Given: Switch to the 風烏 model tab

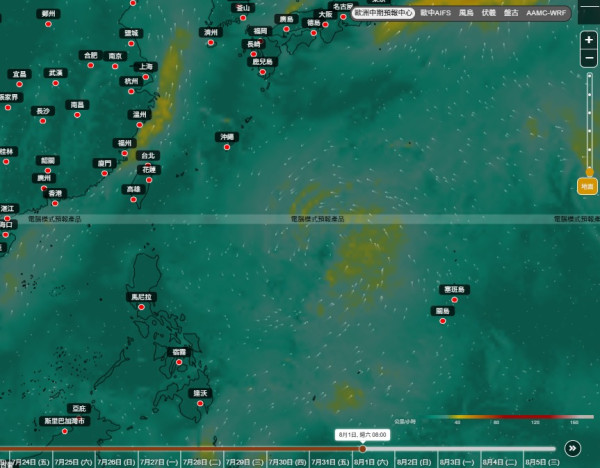Looking at the screenshot, I should click(x=466, y=13).
